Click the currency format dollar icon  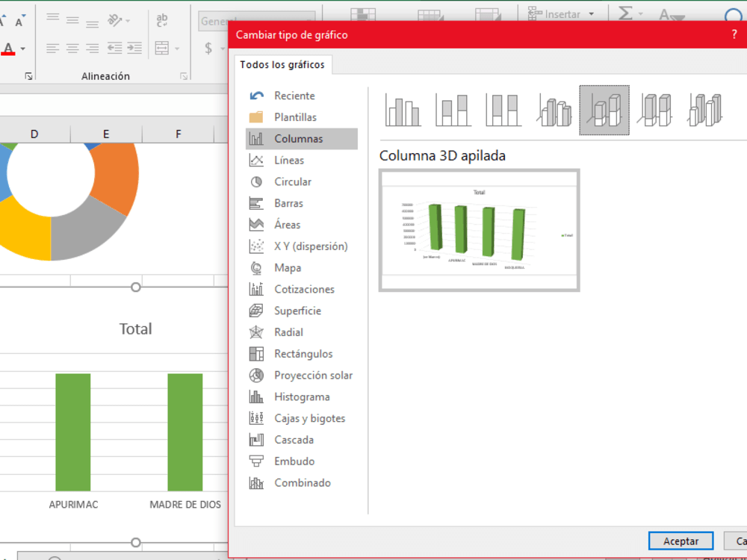[x=208, y=48]
